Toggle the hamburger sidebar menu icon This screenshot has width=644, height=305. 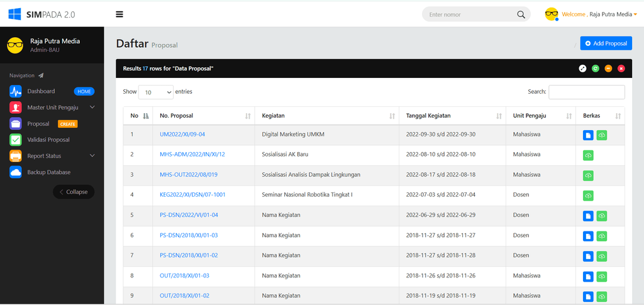(119, 14)
